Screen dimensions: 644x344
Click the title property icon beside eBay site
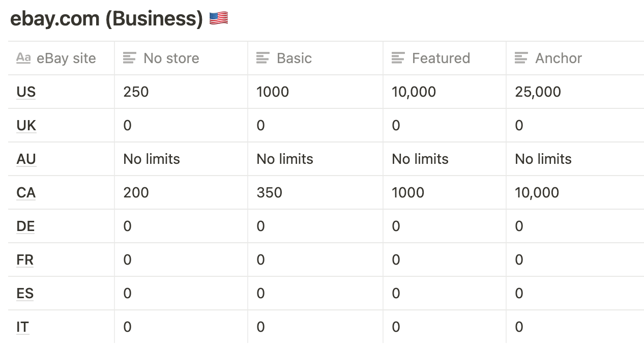tap(23, 58)
